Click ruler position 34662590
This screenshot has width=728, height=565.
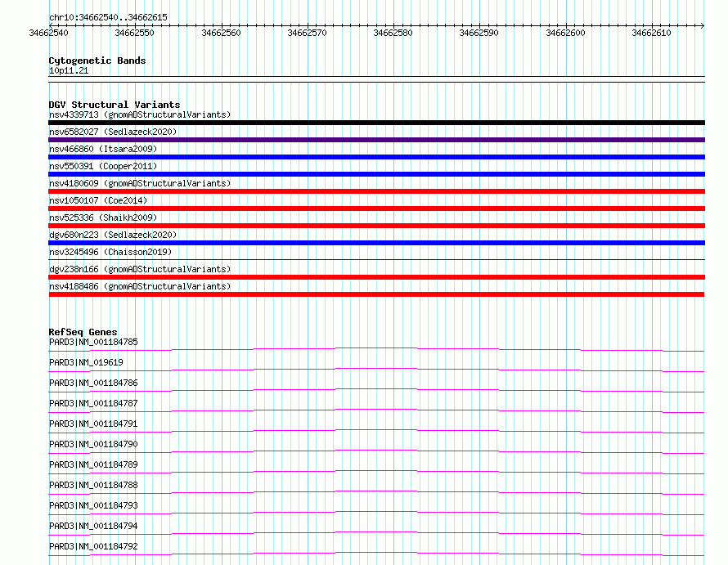479,33
